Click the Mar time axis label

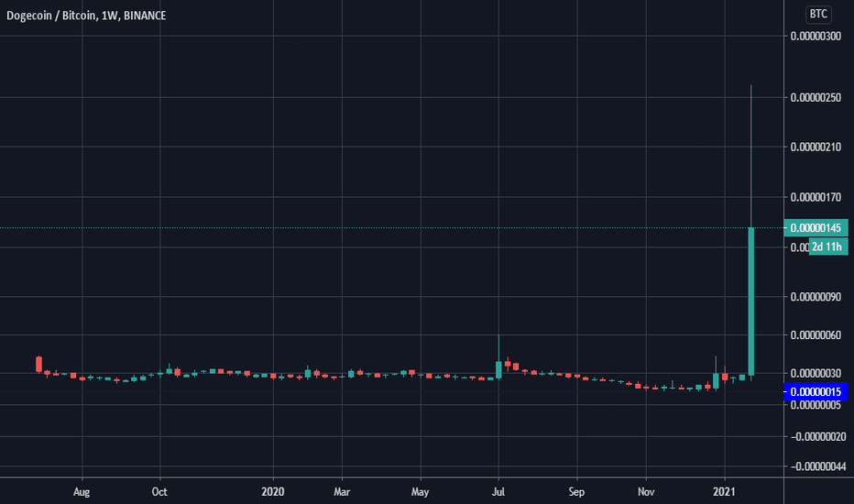(x=342, y=492)
